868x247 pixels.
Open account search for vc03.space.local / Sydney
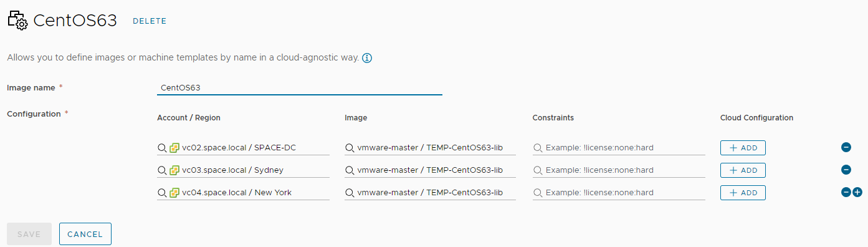tap(244, 170)
